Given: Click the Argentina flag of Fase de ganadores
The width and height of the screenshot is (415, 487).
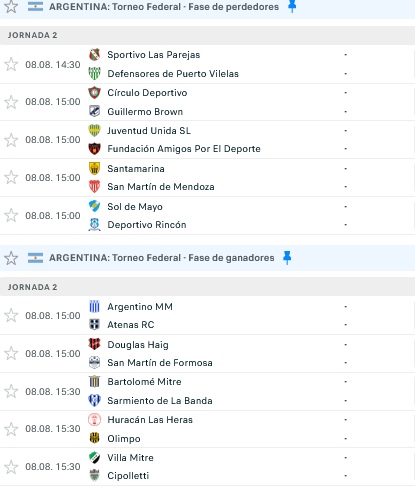Looking at the screenshot, I should 35,258.
